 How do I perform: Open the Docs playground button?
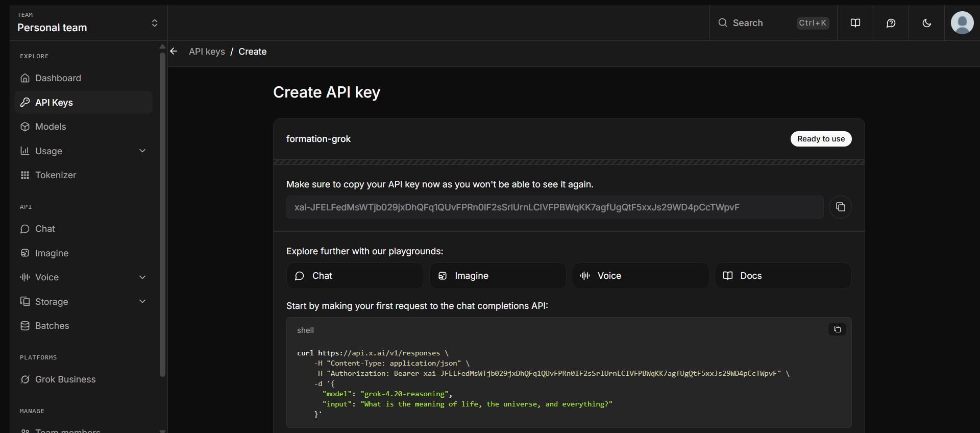pos(783,276)
